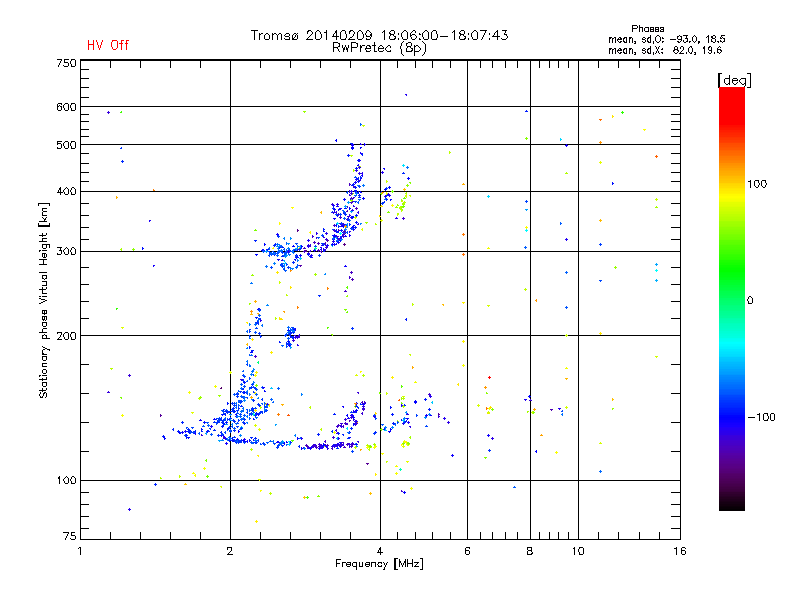The width and height of the screenshot is (800, 600).
Task: Click the x-axis tick label '16'
Action: coord(680,551)
